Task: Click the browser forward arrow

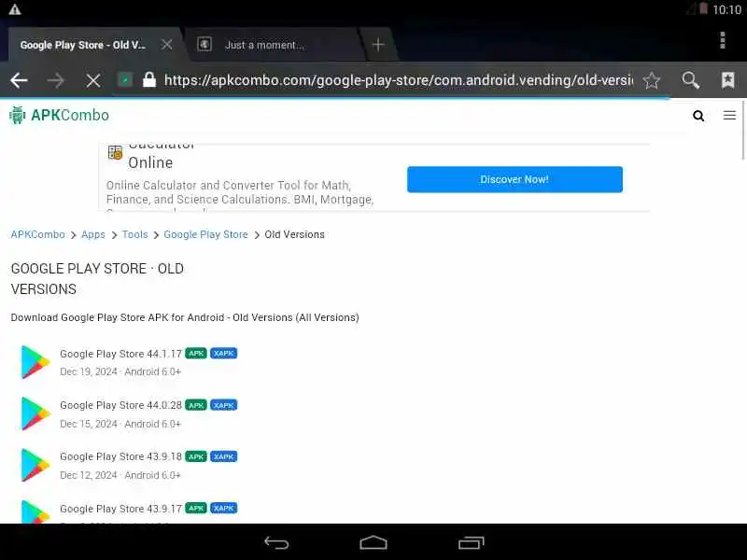Action: 56,80
